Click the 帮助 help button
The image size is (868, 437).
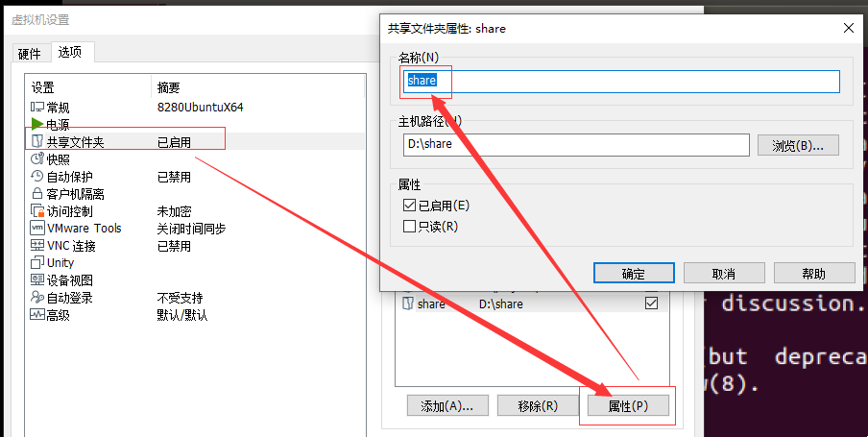(x=814, y=273)
